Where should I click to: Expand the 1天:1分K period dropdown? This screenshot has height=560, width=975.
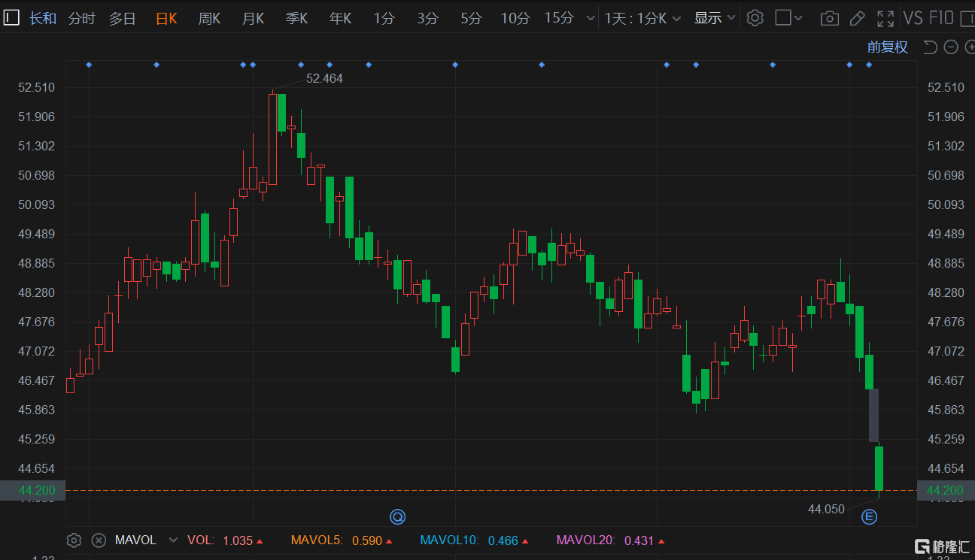[642, 18]
